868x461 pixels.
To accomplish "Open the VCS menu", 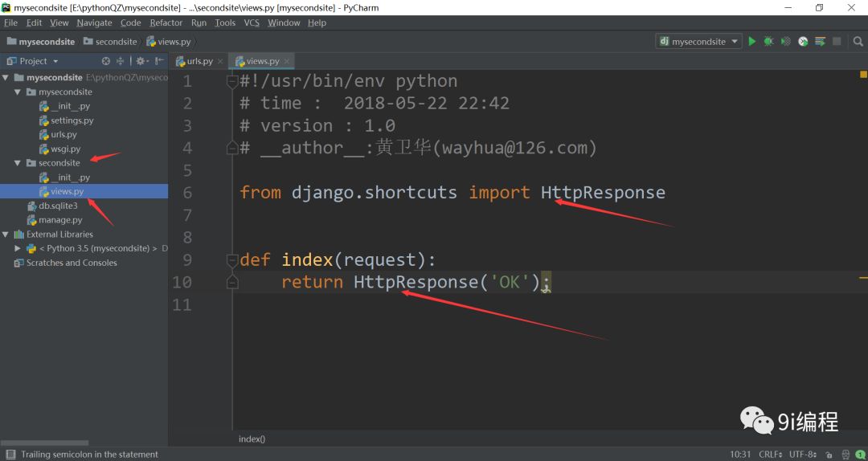I will (x=252, y=22).
